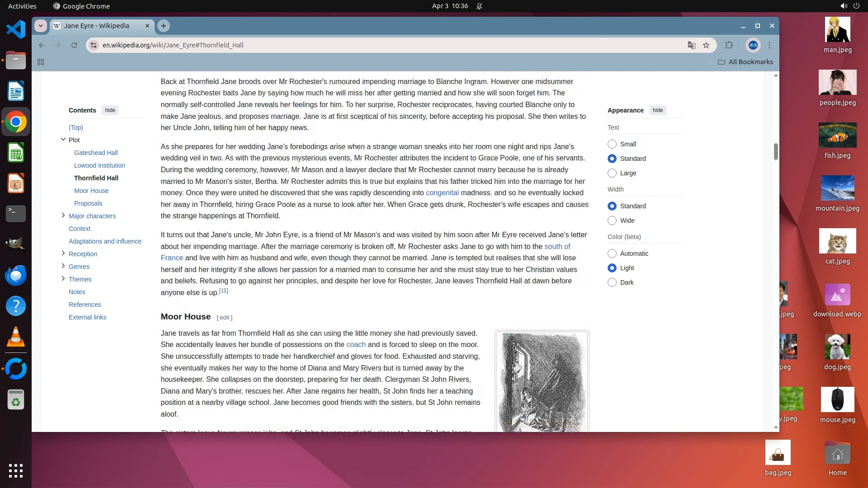Screen dimensions: 868x488
Task: Open the new tab plus button
Action: pyautogui.click(x=164, y=26)
